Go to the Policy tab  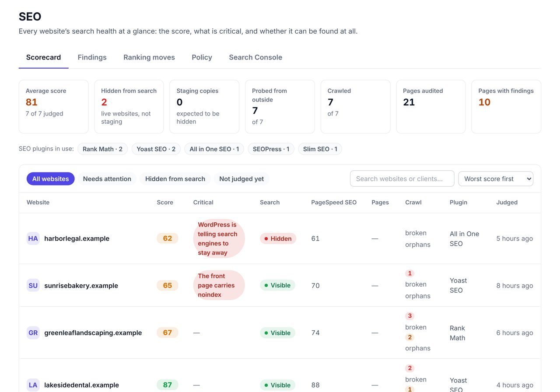202,57
